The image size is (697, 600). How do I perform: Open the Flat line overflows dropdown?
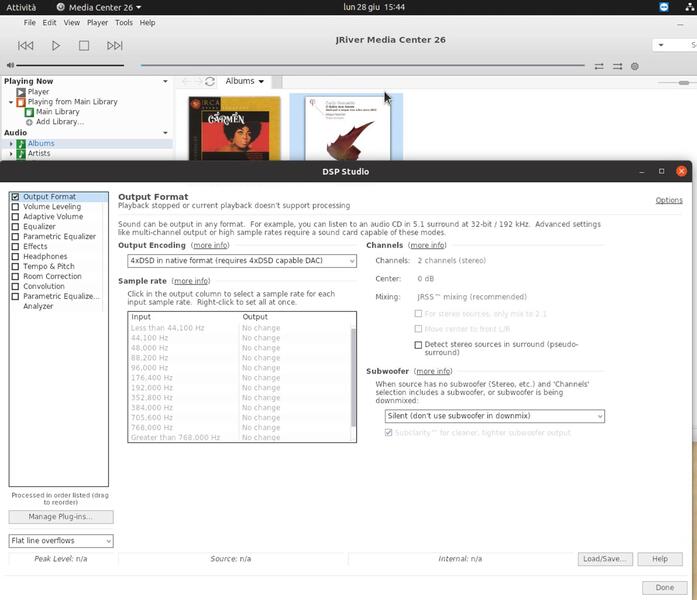coord(60,541)
